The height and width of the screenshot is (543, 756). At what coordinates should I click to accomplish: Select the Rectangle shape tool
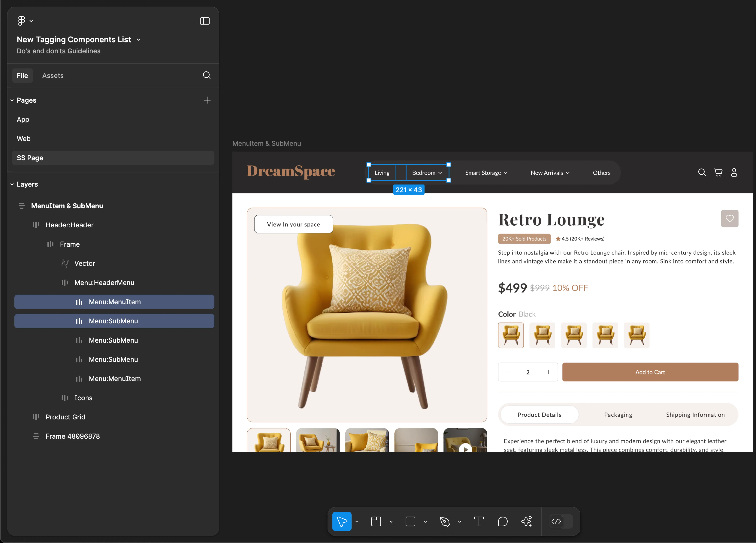click(x=410, y=521)
